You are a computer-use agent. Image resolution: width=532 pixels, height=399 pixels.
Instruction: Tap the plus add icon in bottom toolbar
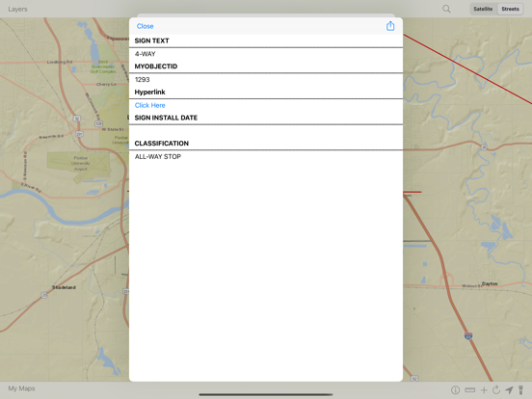coord(484,389)
